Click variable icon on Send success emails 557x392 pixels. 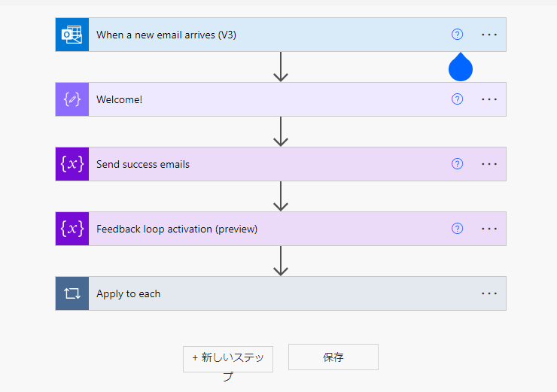72,164
